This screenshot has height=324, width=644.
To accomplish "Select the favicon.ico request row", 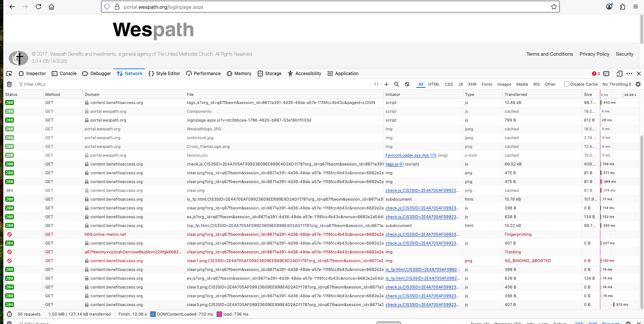I will tap(302, 155).
